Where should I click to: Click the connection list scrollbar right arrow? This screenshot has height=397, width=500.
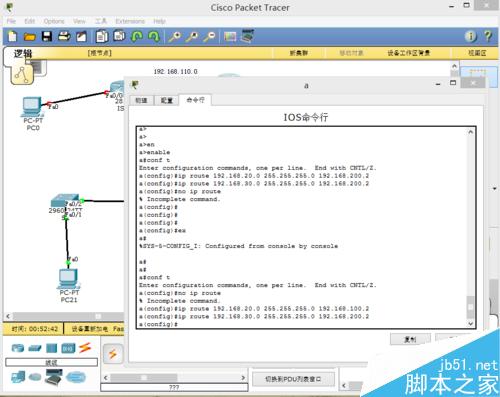(x=243, y=378)
